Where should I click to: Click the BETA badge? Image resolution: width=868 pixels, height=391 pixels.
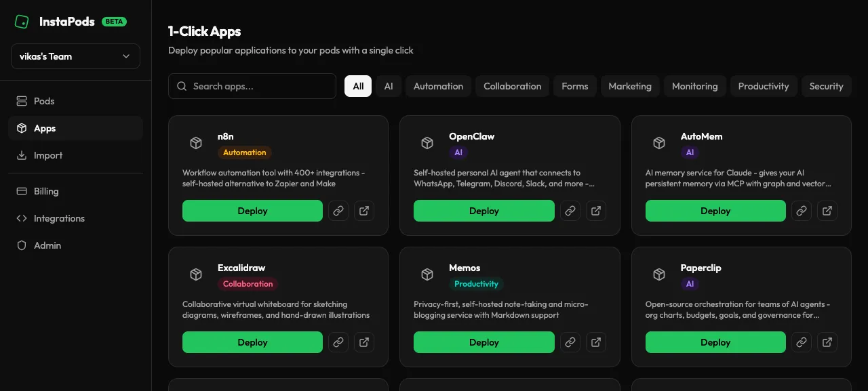click(114, 22)
